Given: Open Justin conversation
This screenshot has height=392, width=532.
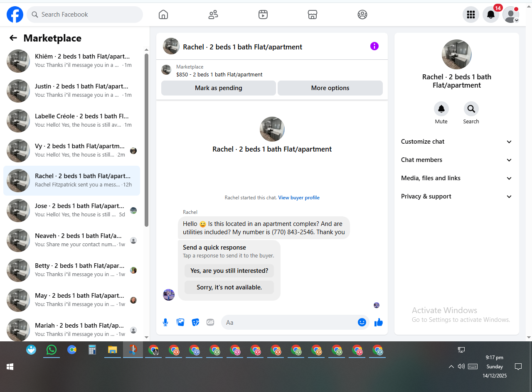Looking at the screenshot, I should (x=71, y=91).
